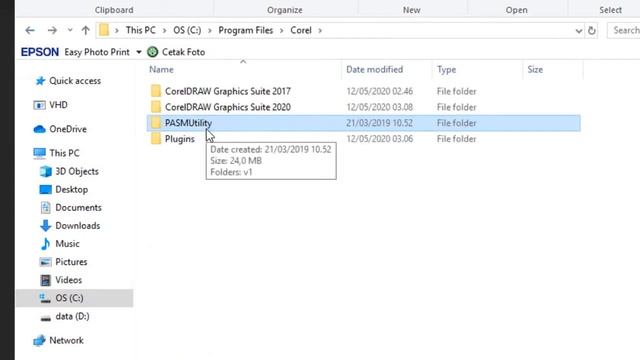Click date 21/03/2019 10.52 in PASMUtility row
This screenshot has height=360, width=640.
(x=380, y=123)
